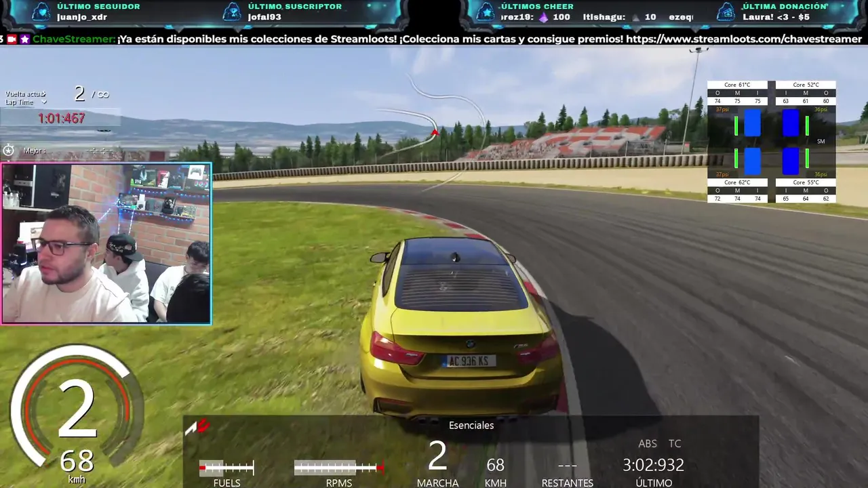868x488 pixels.
Task: Click the lap counter 2 / ∞
Action: 92,94
